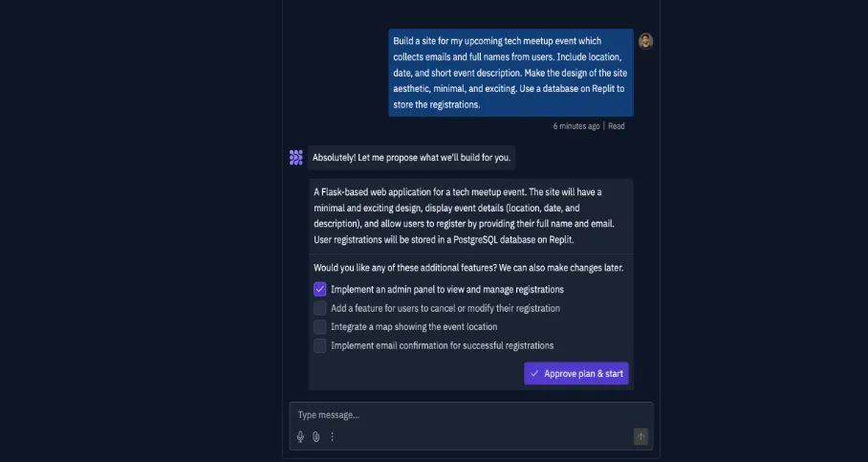Image resolution: width=868 pixels, height=462 pixels.
Task: Click the user profile avatar
Action: pos(646,41)
